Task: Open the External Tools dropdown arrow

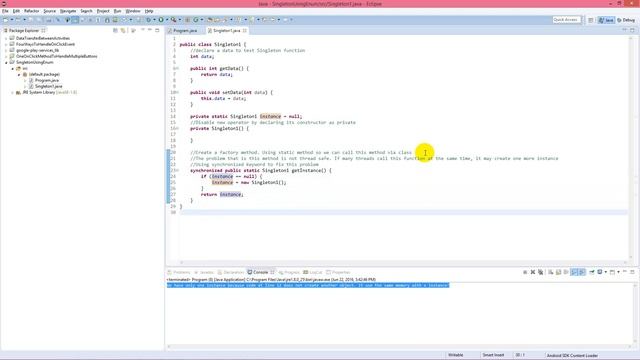Action: (x=180, y=20)
